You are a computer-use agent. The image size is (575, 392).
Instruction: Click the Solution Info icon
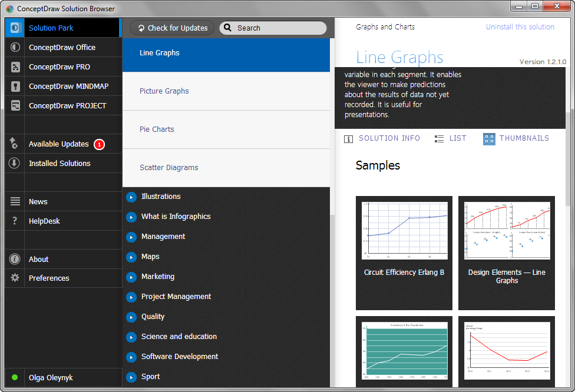point(348,139)
